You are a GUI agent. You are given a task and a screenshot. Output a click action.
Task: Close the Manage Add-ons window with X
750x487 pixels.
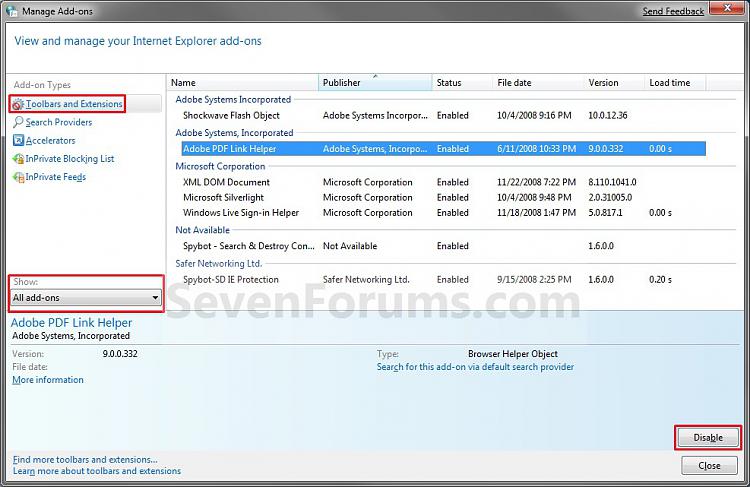click(x=727, y=8)
